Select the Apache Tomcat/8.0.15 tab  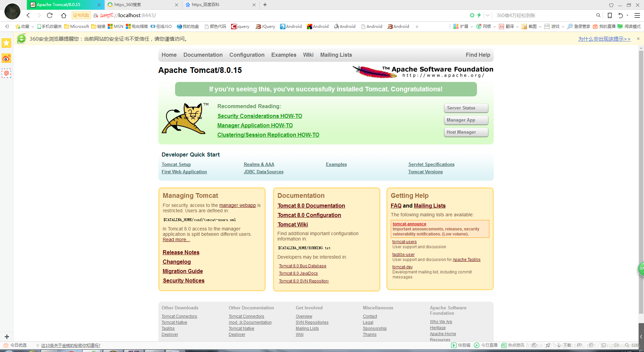(x=65, y=5)
